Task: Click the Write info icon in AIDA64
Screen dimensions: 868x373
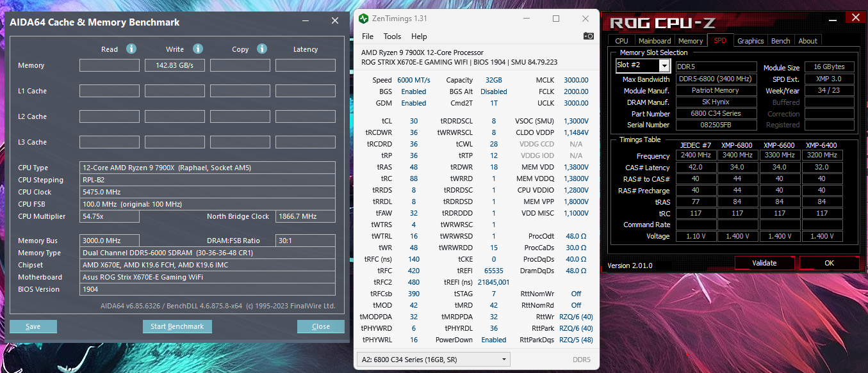Action: coord(198,49)
